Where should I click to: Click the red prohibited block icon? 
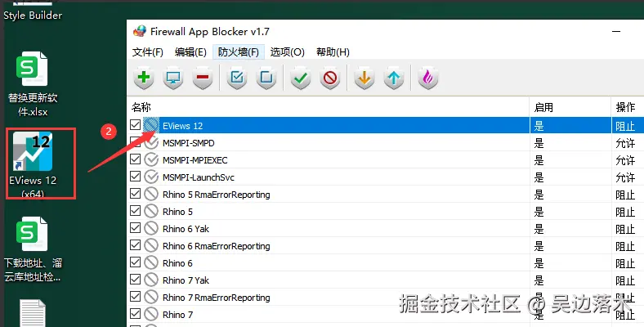click(330, 78)
